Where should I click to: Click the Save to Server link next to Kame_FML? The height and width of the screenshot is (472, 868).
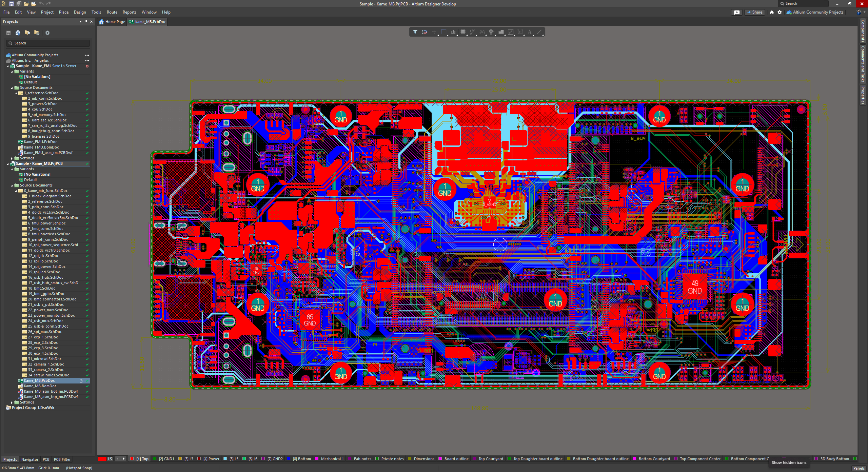point(64,66)
